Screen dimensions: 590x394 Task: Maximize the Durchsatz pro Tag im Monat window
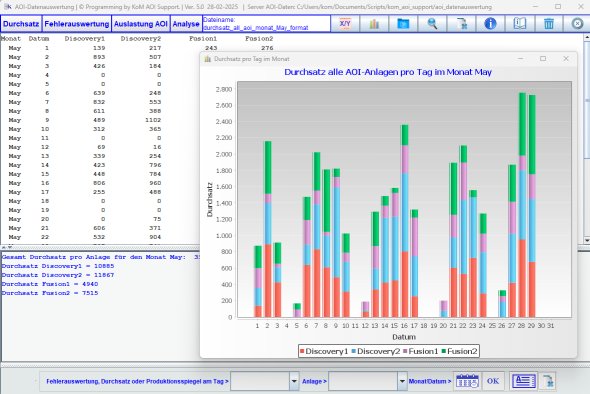[x=543, y=59]
